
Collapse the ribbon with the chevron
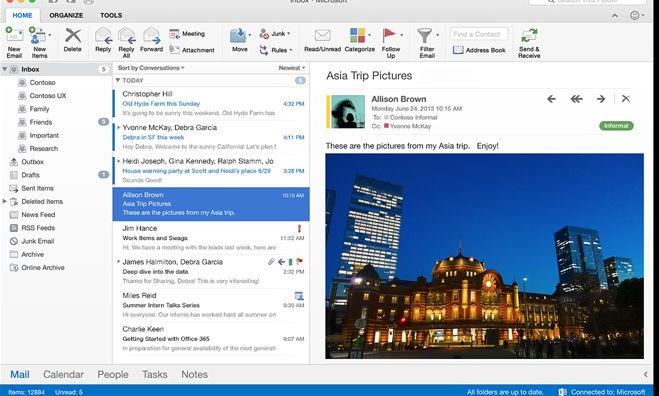coord(614,16)
